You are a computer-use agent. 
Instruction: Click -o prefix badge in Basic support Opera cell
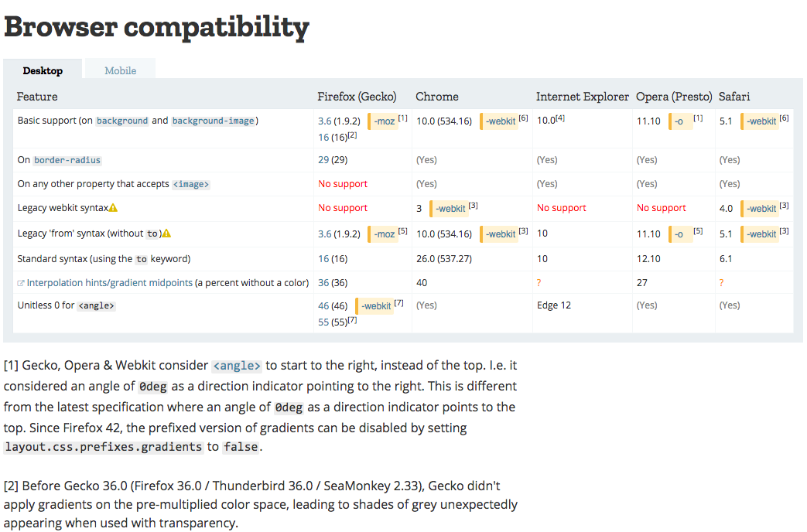pyautogui.click(x=680, y=121)
